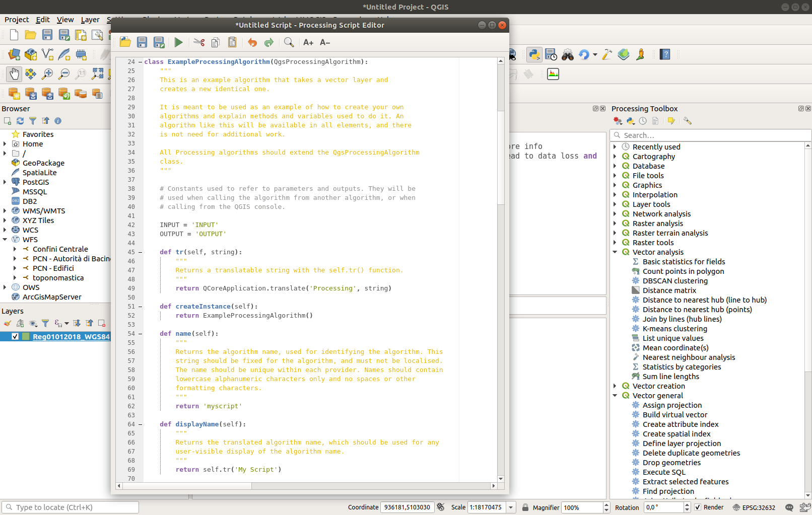Screen dimensions: 812x515
Task: Open Find & Replace magnifier icon
Action: click(289, 42)
